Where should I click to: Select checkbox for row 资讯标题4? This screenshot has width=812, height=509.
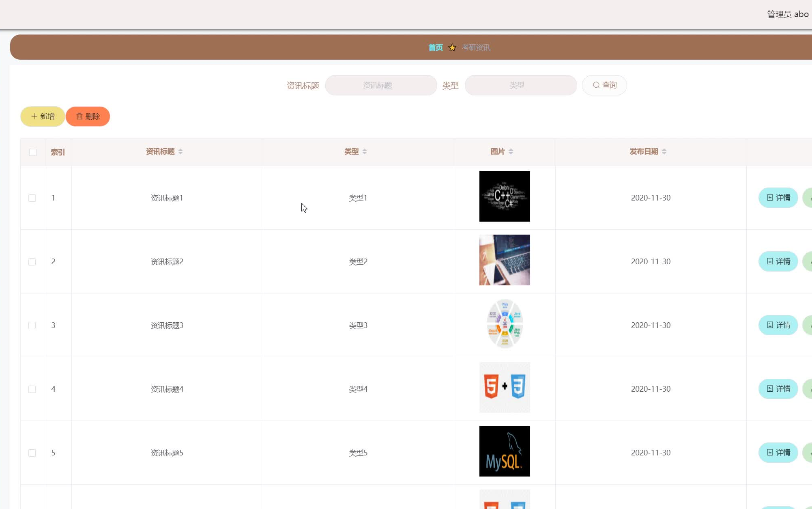32,389
